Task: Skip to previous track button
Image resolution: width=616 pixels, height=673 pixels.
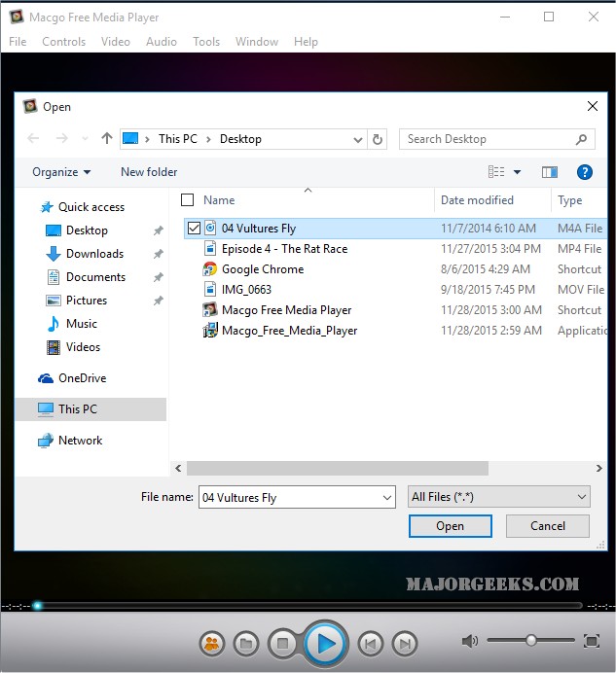Action: [x=371, y=644]
